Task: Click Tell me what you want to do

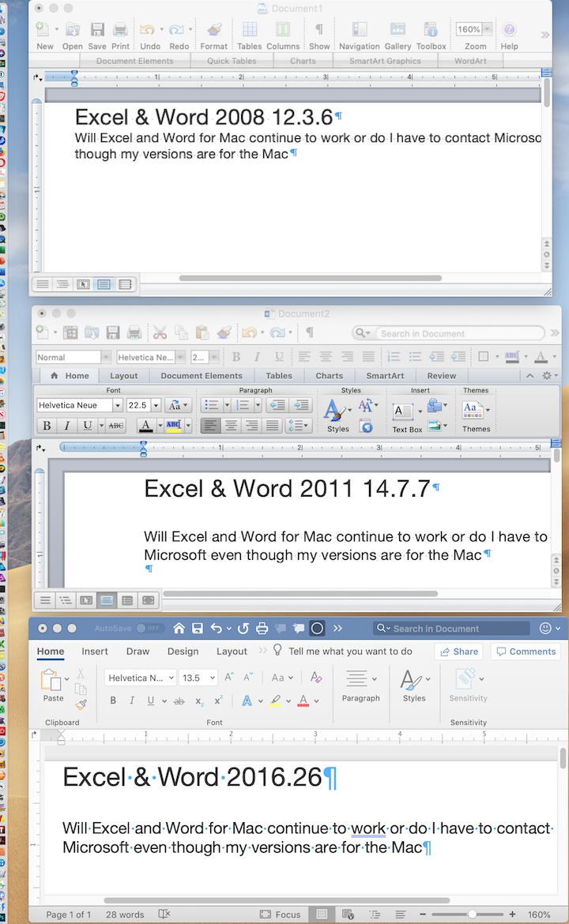Action: click(x=350, y=652)
